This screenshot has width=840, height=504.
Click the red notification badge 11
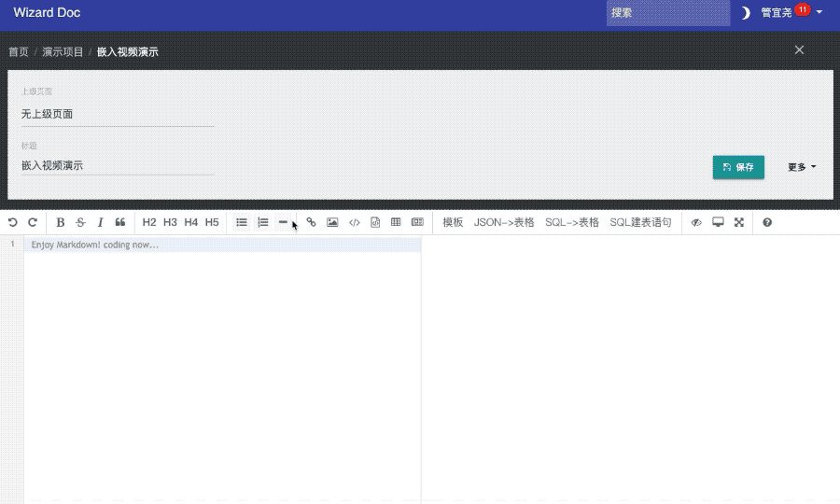click(803, 9)
